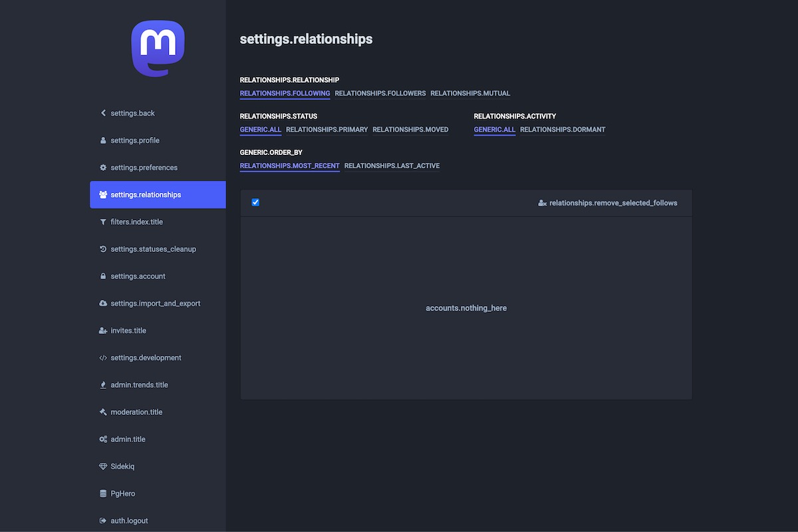Click the cloud icon for settings.import_and_export
Screen dimensions: 798x532
[103, 303]
